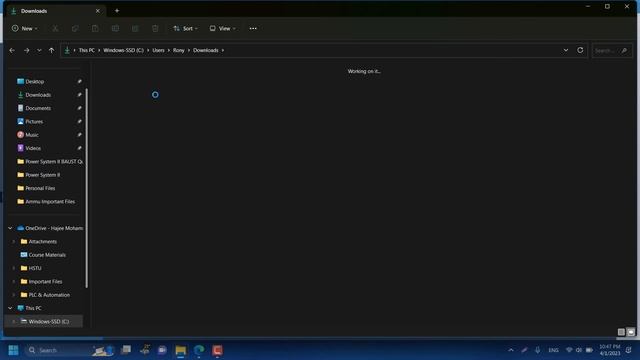This screenshot has height=360, width=640.
Task: Open the clock and date flyout
Action: (x=610, y=350)
